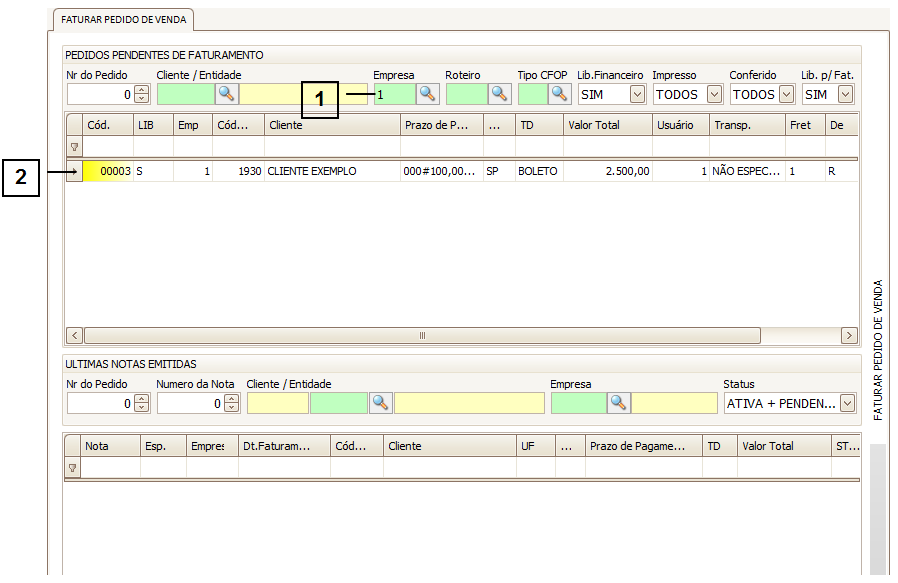Click the Cliente column header in orders grid
Image resolution: width=898 pixels, height=583 pixels.
point(285,125)
